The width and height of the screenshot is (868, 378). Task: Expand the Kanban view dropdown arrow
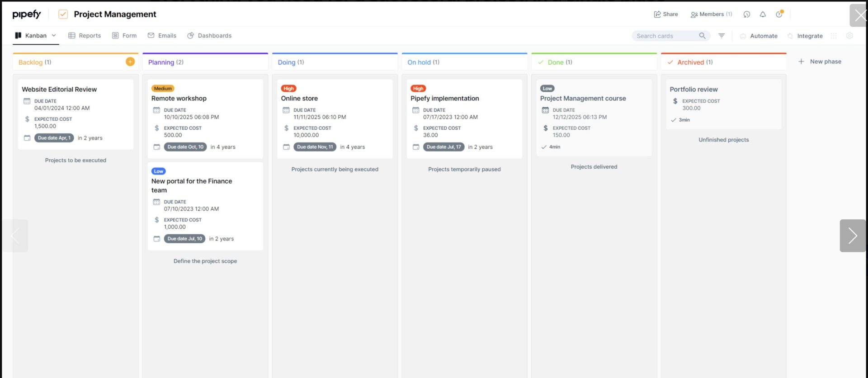tap(54, 36)
